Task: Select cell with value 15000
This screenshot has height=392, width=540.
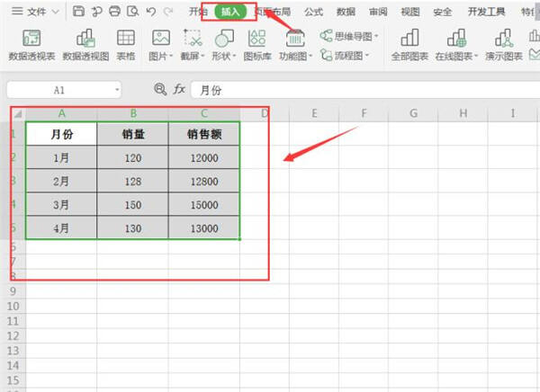Action: tap(204, 204)
